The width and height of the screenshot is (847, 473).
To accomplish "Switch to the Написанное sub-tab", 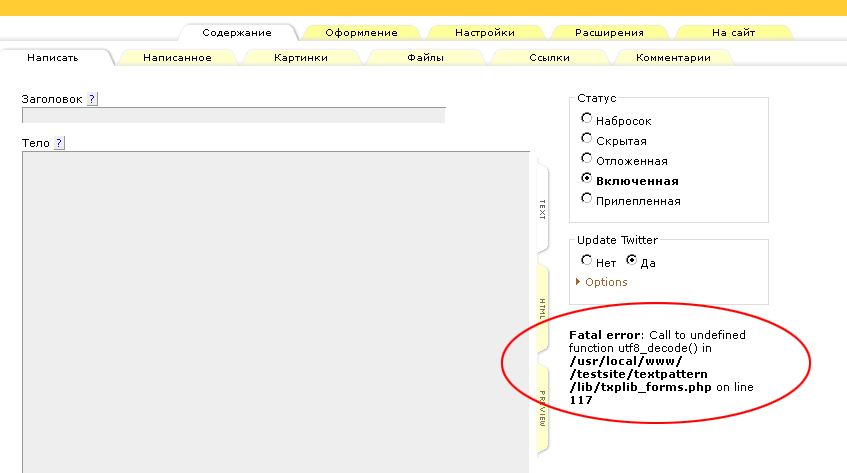I will click(177, 58).
